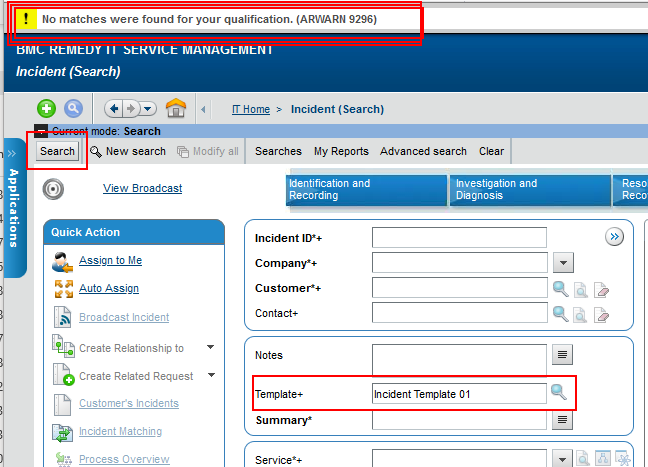This screenshot has width=648, height=467.
Task: Open the Service dropdown arrow
Action: click(562, 459)
